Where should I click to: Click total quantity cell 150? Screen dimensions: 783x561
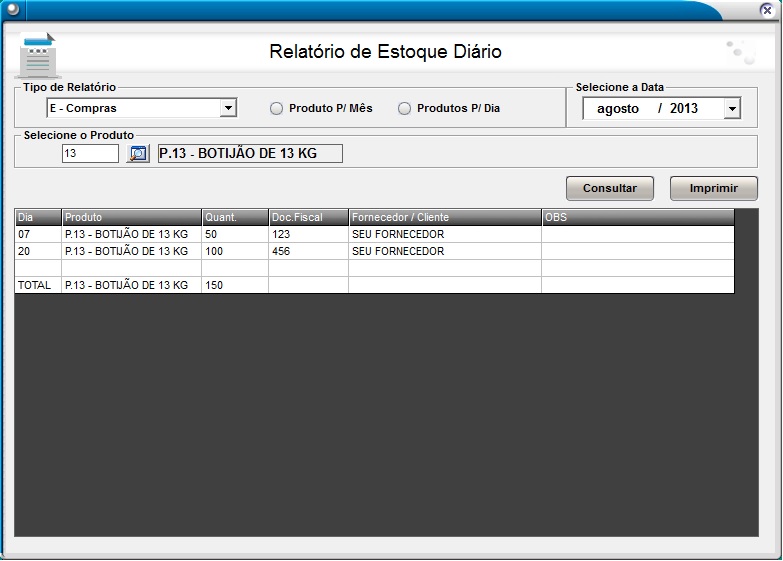click(x=235, y=285)
